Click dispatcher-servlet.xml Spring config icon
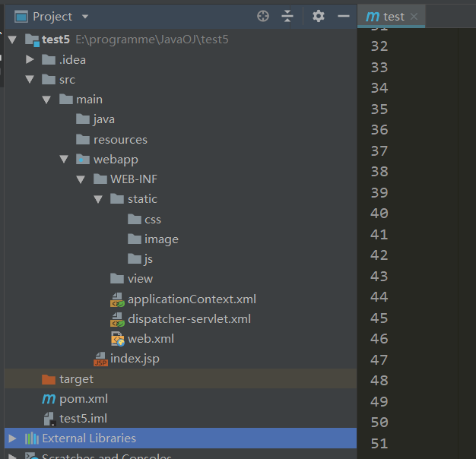The image size is (476, 459). click(x=117, y=319)
